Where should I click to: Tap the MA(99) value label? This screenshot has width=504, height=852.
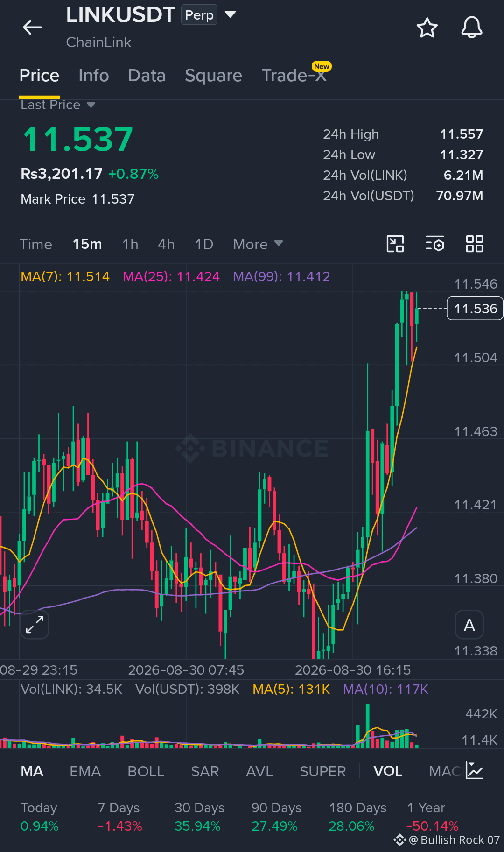pos(281,276)
